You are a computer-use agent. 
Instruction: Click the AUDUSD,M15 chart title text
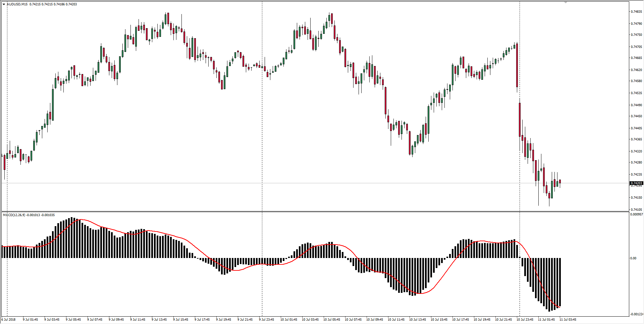click(17, 4)
